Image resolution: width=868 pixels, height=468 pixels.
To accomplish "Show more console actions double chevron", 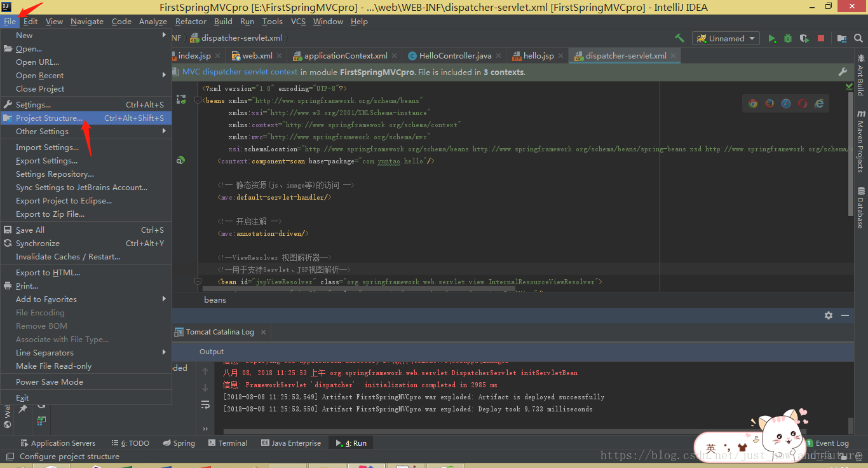I will [x=205, y=429].
